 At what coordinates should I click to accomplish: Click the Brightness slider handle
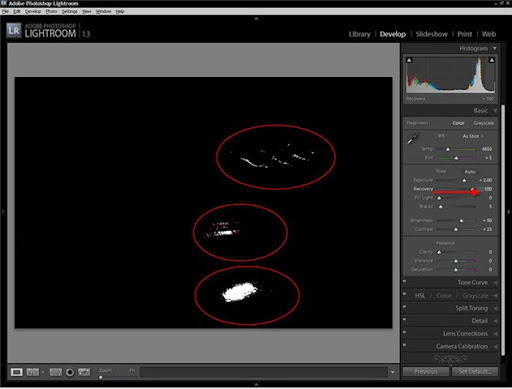(x=461, y=221)
